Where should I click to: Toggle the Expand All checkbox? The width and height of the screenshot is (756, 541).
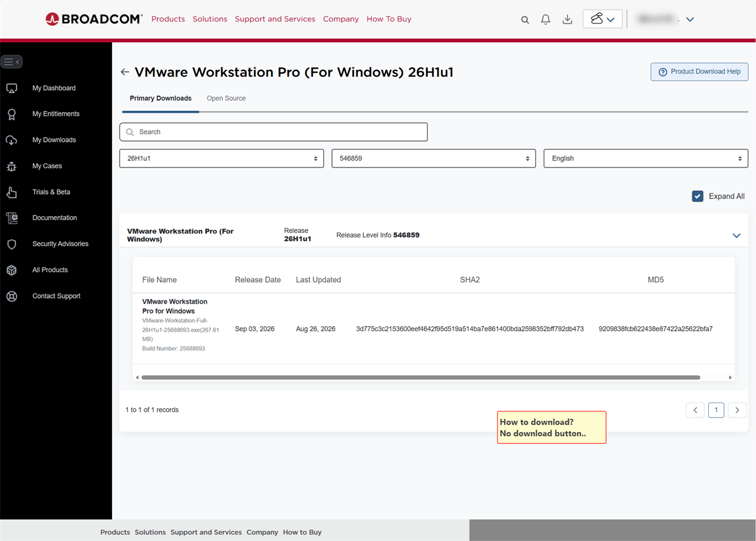point(697,196)
